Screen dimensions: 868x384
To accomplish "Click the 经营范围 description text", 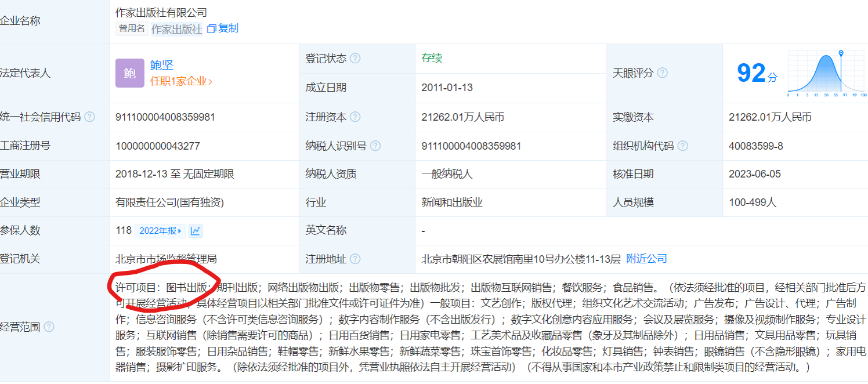I will coord(491,327).
